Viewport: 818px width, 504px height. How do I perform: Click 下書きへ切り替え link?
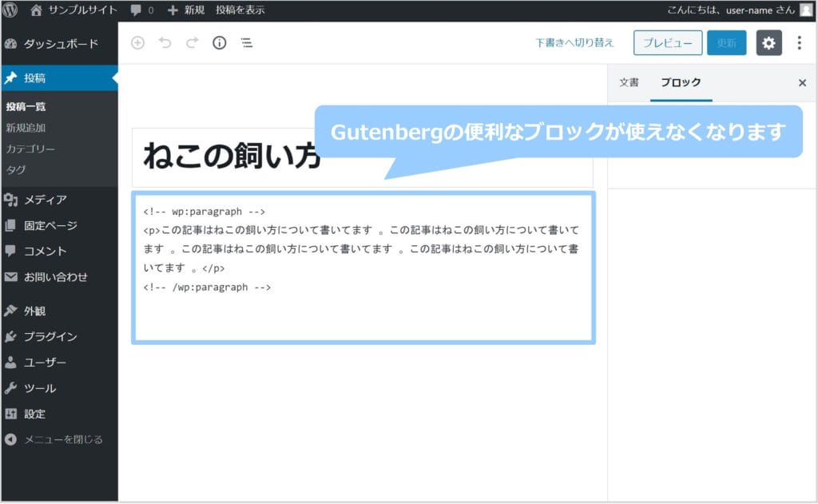pos(574,43)
